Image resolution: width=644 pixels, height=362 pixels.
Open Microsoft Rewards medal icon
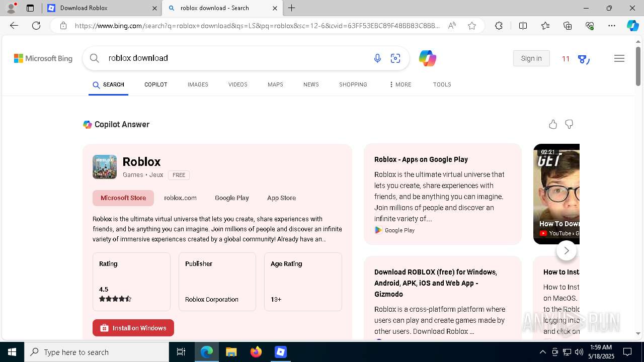(584, 59)
